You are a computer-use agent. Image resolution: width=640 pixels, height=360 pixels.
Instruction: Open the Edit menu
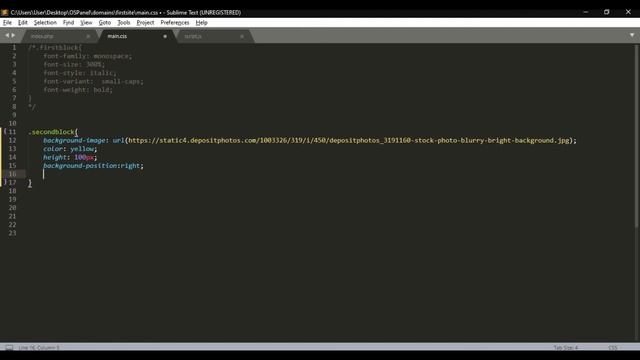pos(23,22)
